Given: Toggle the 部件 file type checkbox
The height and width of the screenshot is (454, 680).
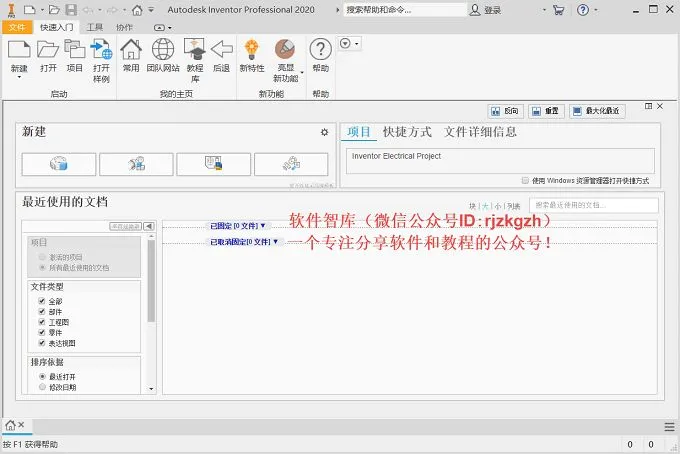Looking at the screenshot, I should pos(42,311).
